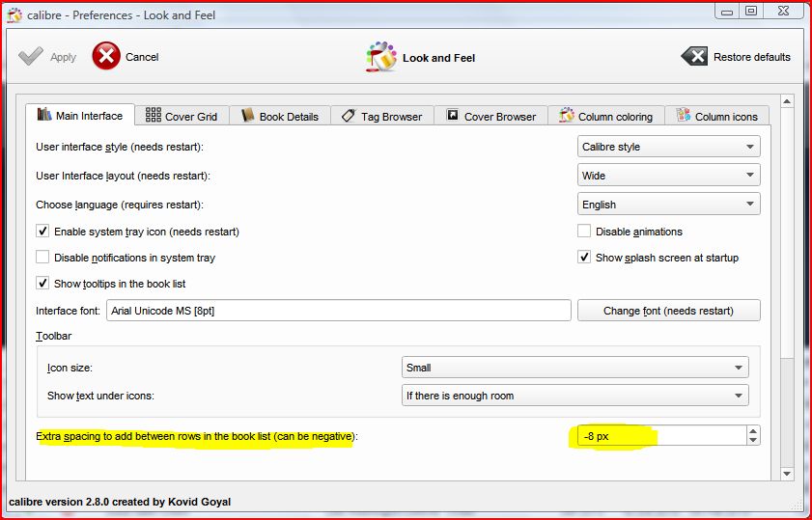This screenshot has height=520, width=812.
Task: Uncheck Show tooltips in the book list
Action: coord(42,283)
